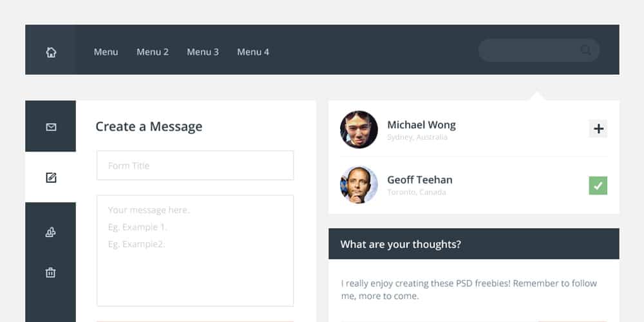This screenshot has height=322, width=644.
Task: Click the navbar search field
Action: tap(528, 50)
